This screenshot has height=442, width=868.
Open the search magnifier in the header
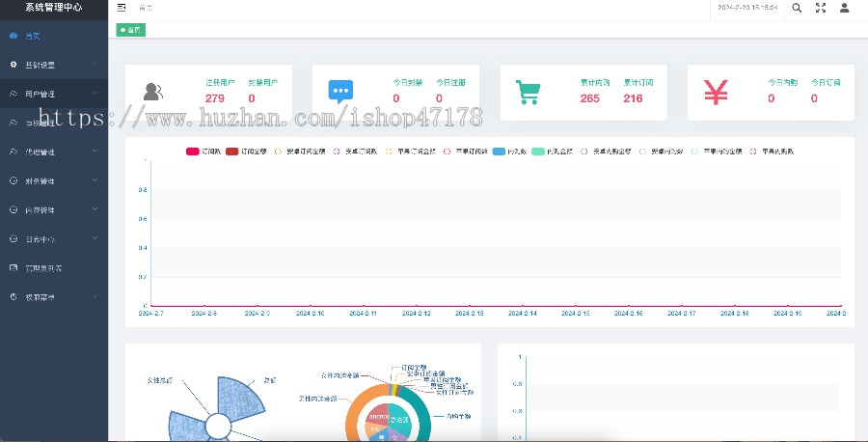[797, 8]
